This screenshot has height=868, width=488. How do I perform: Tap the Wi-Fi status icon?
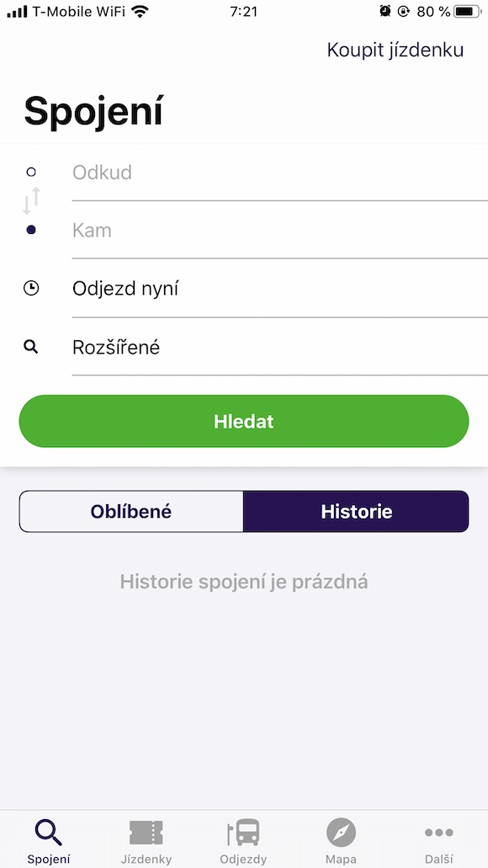pos(141,11)
